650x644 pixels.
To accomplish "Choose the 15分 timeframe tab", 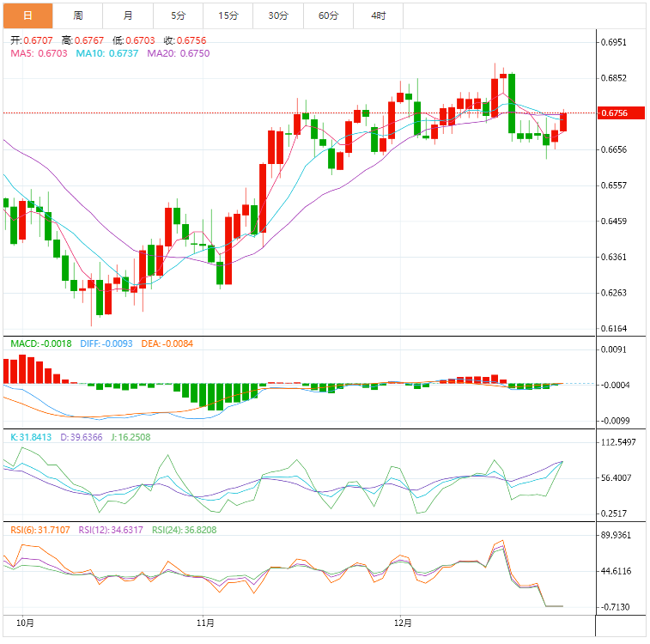I will (228, 15).
